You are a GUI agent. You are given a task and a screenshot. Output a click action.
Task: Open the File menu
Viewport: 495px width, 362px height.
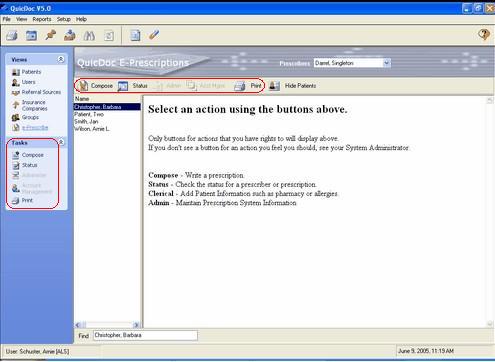pyautogui.click(x=7, y=19)
